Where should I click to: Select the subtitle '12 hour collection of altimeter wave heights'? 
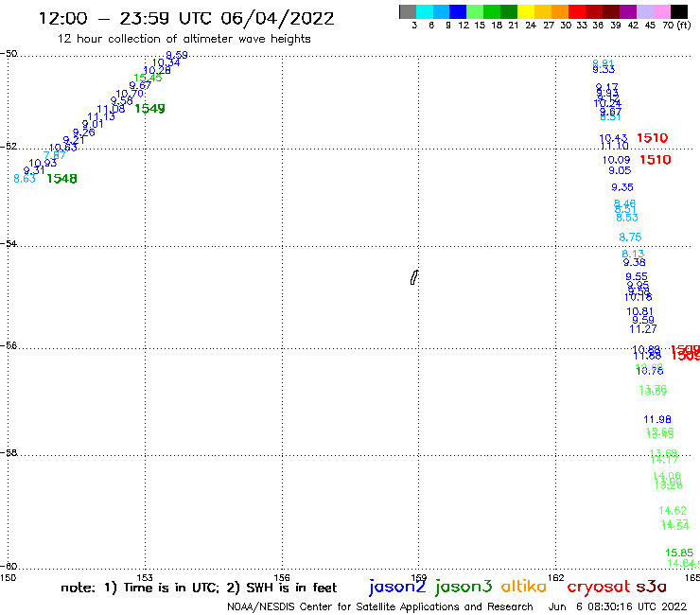tap(184, 39)
